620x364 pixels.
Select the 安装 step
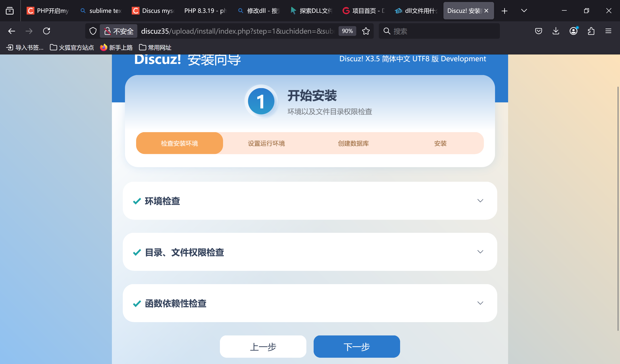[x=440, y=143]
